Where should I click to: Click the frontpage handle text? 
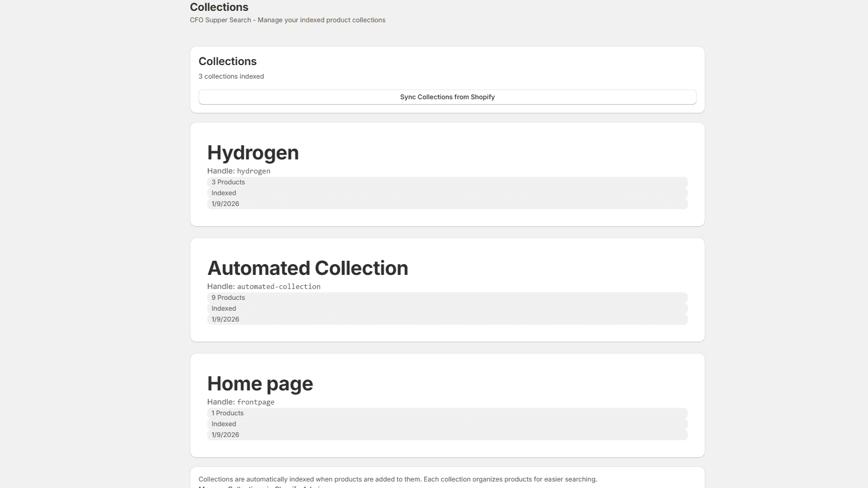256,402
